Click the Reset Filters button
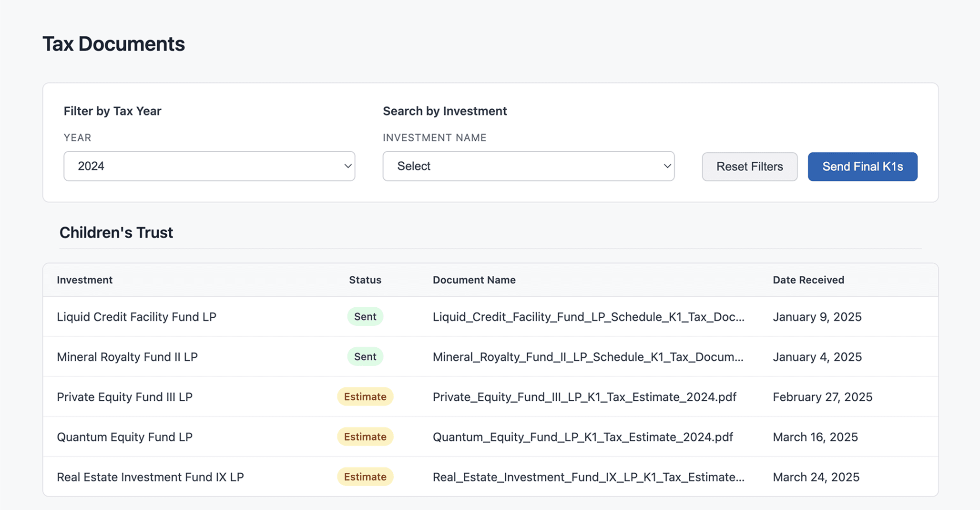 749,167
